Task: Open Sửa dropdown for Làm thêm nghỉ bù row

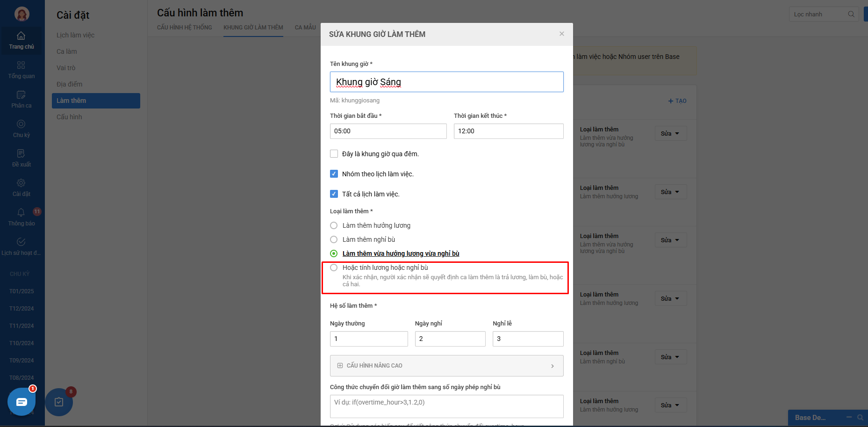Action: point(671,357)
